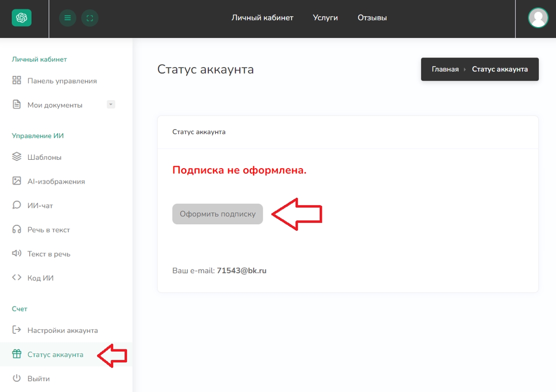This screenshot has height=392, width=556.
Task: Click the Статус аккаунта card header
Action: [199, 132]
